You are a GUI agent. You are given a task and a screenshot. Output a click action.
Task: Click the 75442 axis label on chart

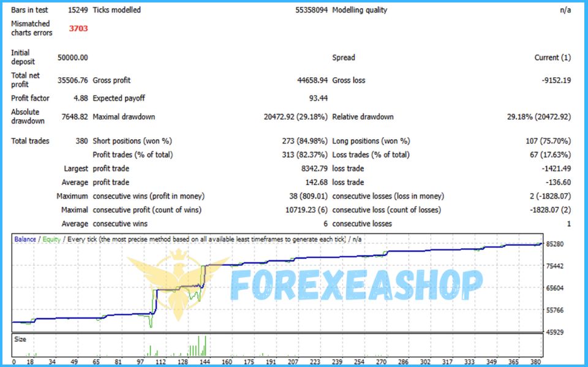coord(555,266)
